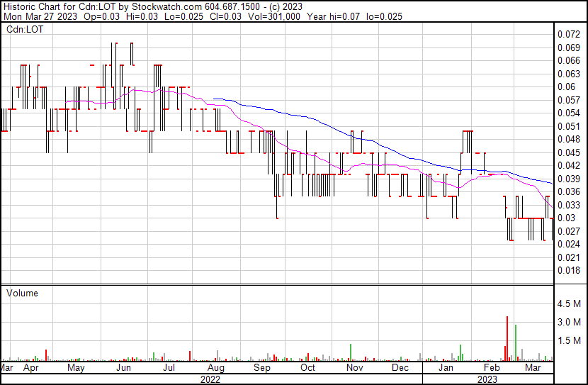
Task: Click the 4.5 M volume axis label
Action: (570, 303)
